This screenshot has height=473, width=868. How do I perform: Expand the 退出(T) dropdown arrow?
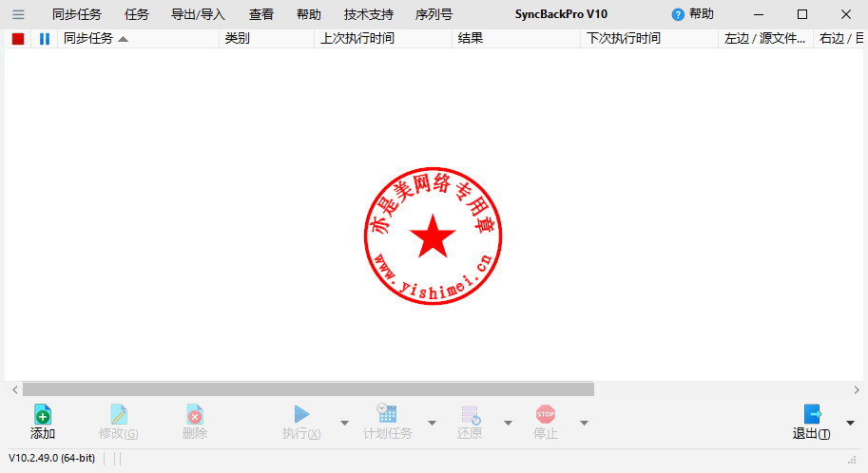[850, 424]
